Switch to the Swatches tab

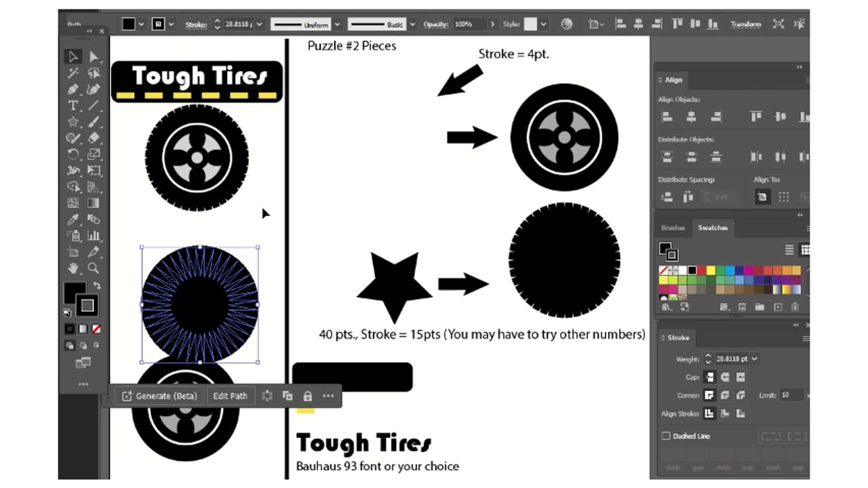pos(713,228)
